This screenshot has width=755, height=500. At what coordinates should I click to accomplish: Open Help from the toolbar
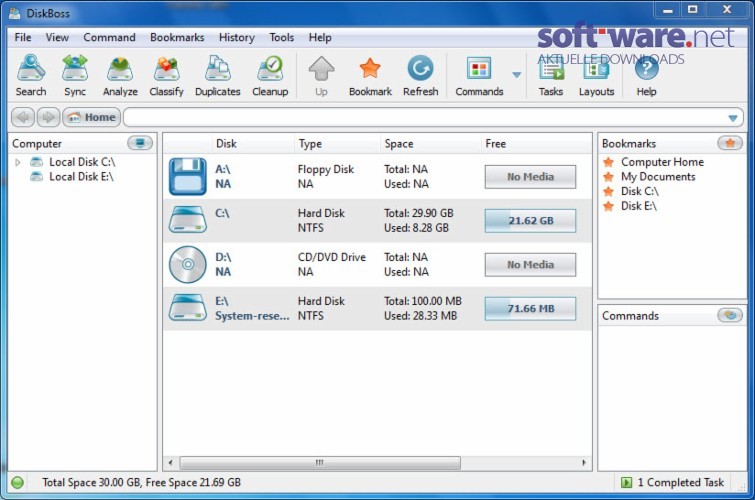point(646,76)
